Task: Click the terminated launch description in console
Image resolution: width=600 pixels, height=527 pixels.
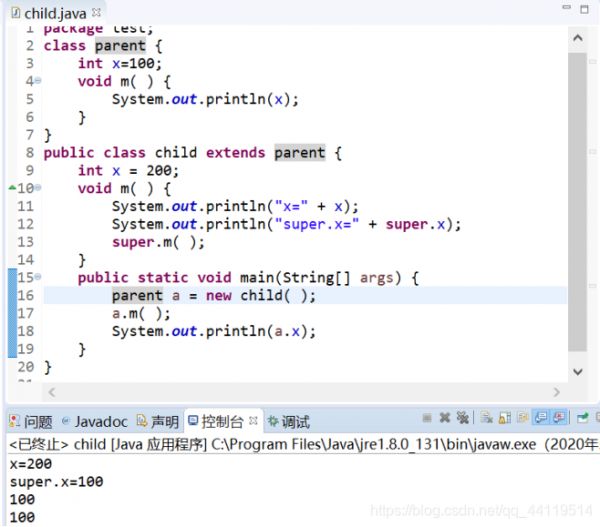Action: 304,445
